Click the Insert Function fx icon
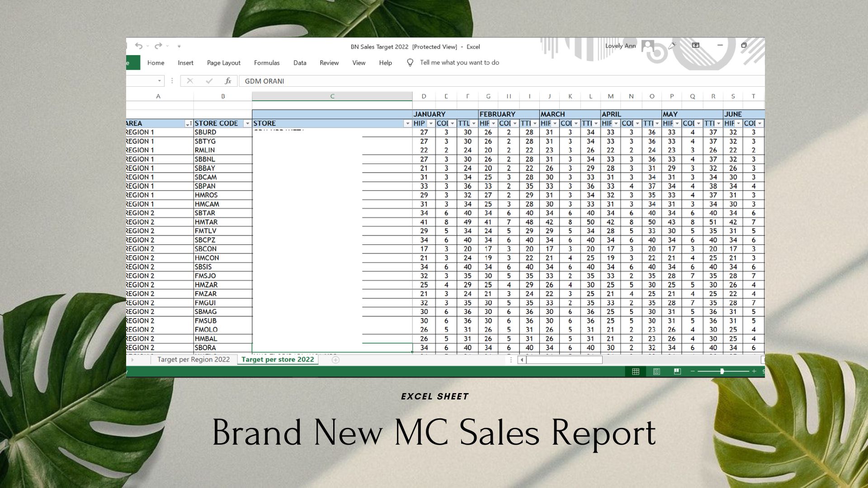This screenshot has width=868, height=488. [228, 81]
